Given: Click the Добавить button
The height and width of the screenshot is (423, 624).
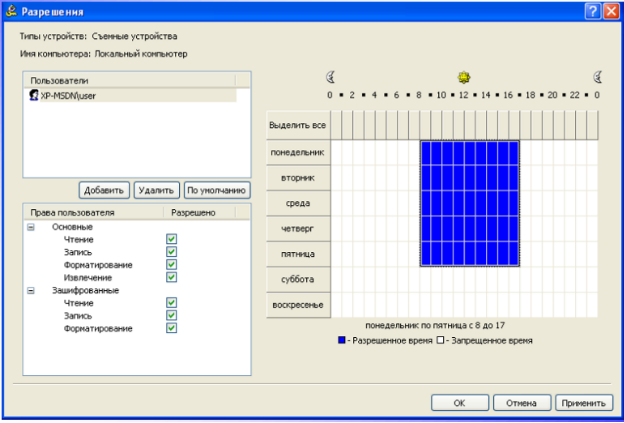Looking at the screenshot, I should [104, 190].
